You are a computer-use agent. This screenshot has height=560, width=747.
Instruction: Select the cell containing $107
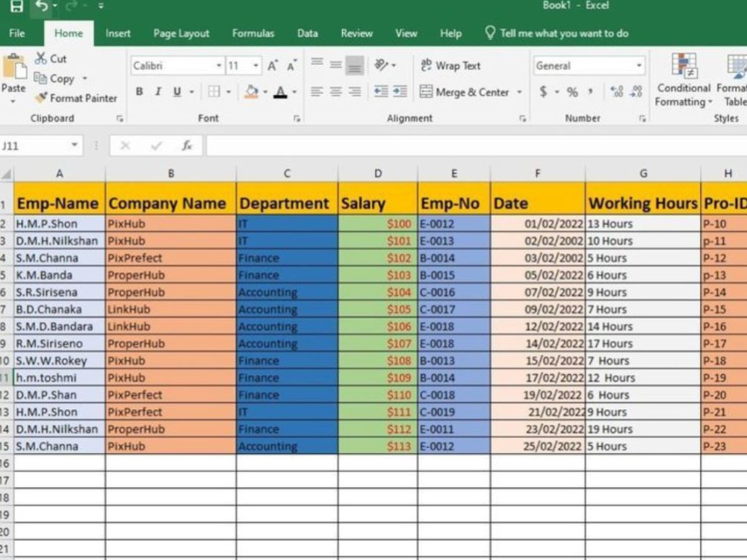tap(378, 343)
